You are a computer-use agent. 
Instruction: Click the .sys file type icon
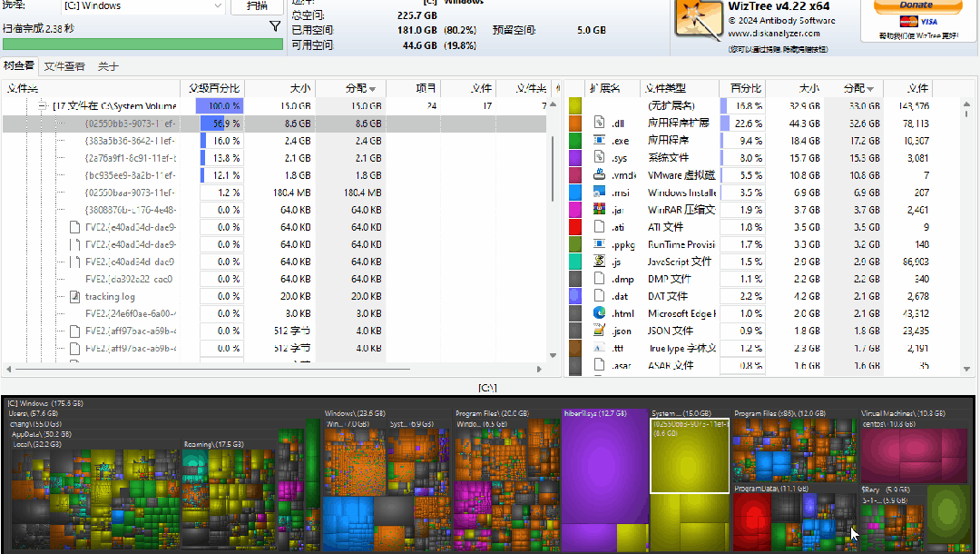pos(599,157)
